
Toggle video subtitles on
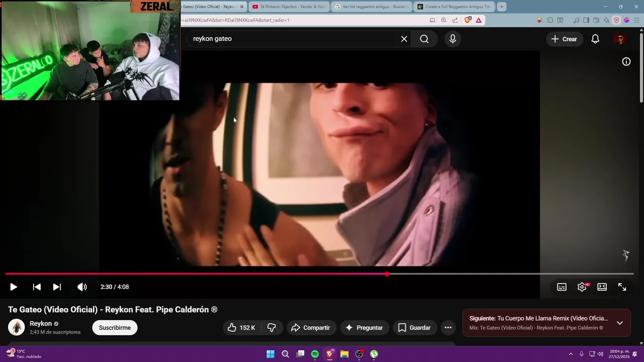pos(562,287)
